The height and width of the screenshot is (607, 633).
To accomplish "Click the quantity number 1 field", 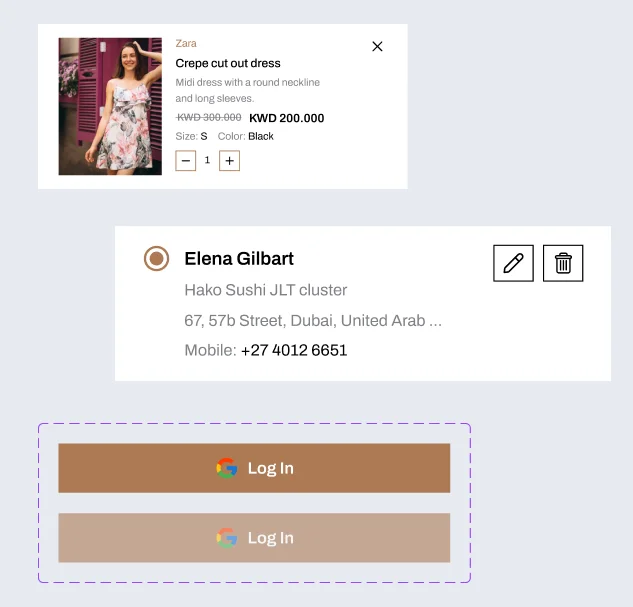I will (x=207, y=160).
